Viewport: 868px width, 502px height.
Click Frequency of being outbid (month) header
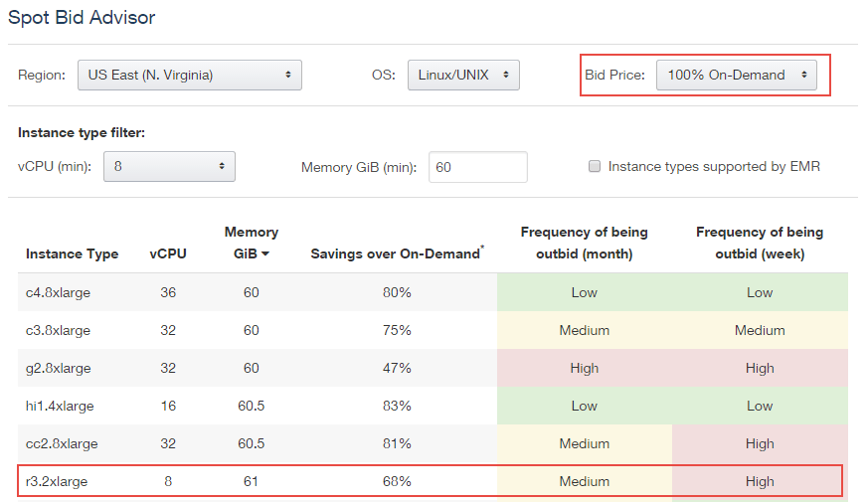pyautogui.click(x=584, y=243)
